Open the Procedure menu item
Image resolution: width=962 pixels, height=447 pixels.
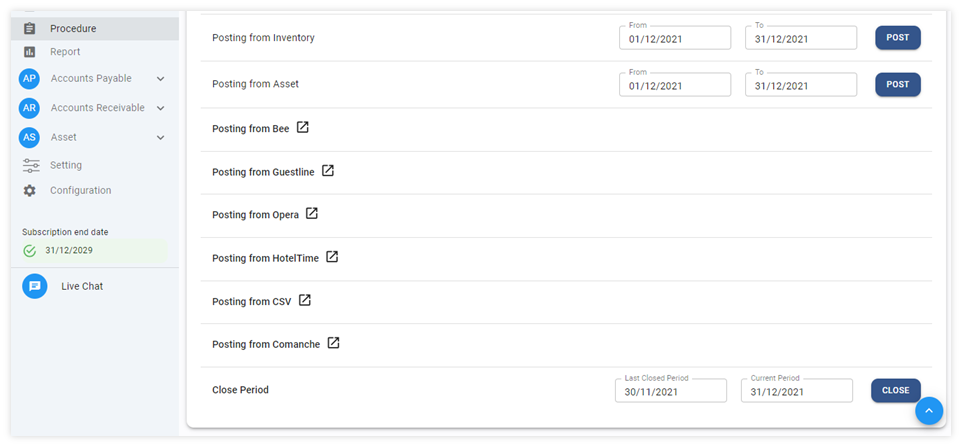(x=73, y=28)
